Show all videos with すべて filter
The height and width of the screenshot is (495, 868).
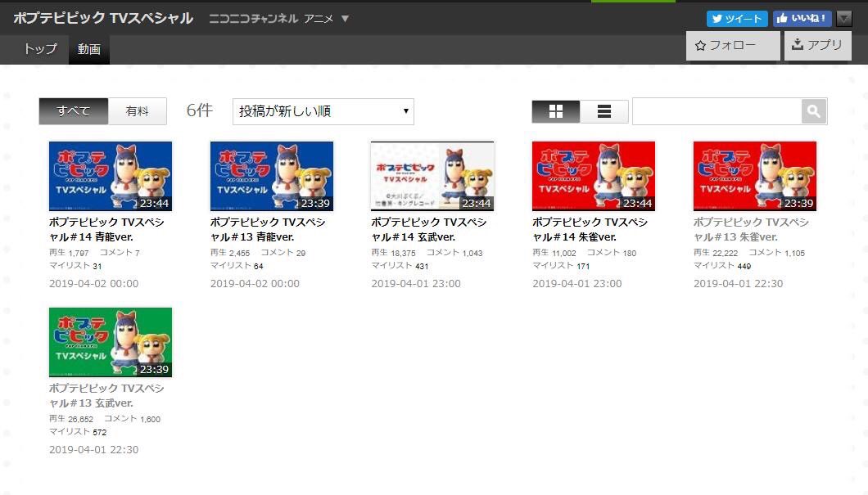(73, 111)
